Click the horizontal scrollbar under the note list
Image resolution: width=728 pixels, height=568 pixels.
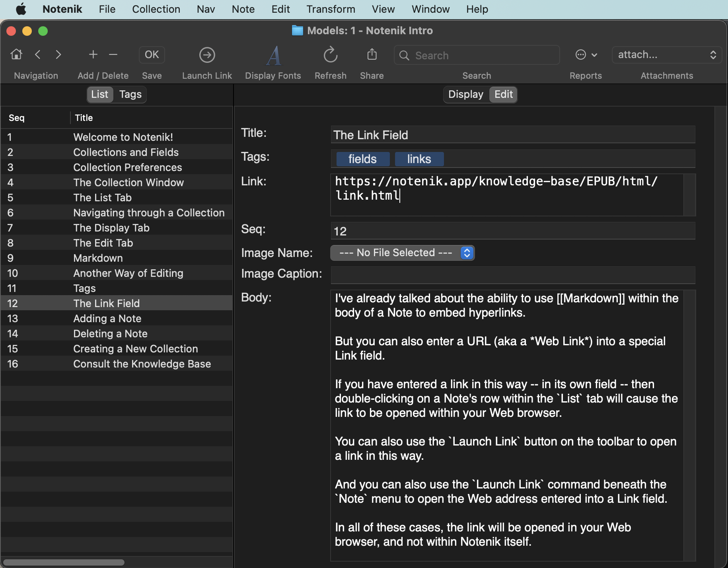pyautogui.click(x=64, y=562)
